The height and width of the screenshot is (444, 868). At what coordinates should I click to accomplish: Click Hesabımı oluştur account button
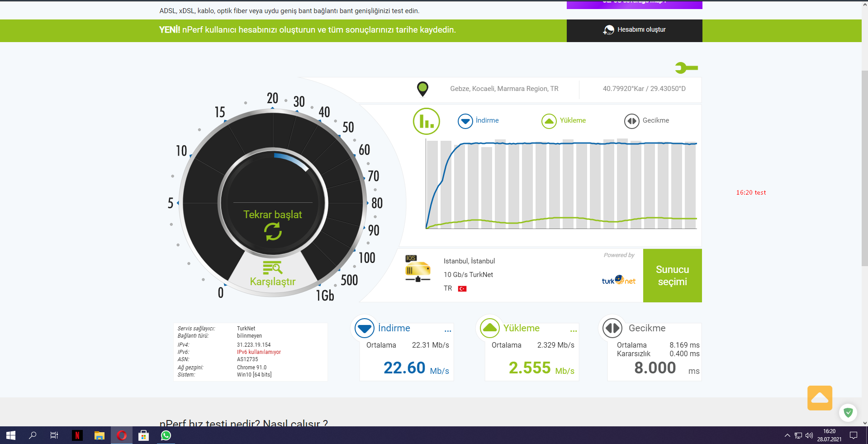tap(635, 30)
